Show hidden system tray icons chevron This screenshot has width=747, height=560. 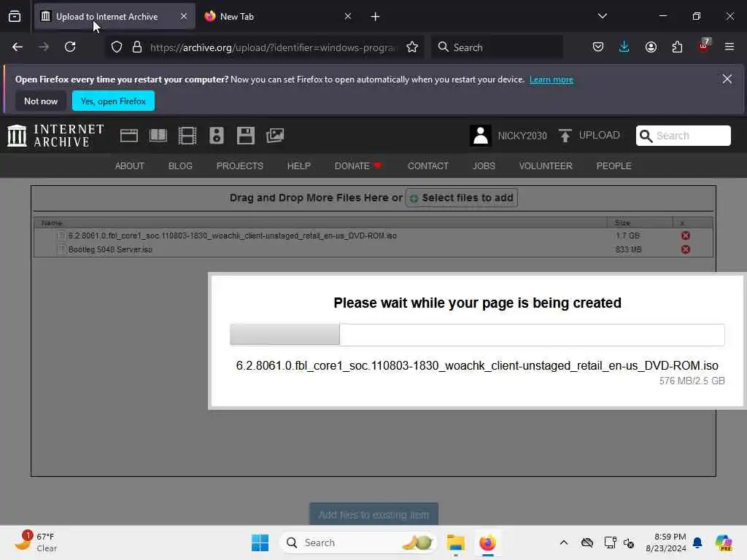tap(564, 542)
